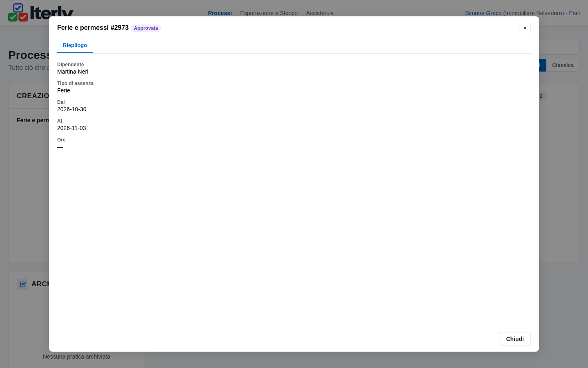Switch to the Classica view
Image resolution: width=588 pixels, height=368 pixels.
coord(563,65)
